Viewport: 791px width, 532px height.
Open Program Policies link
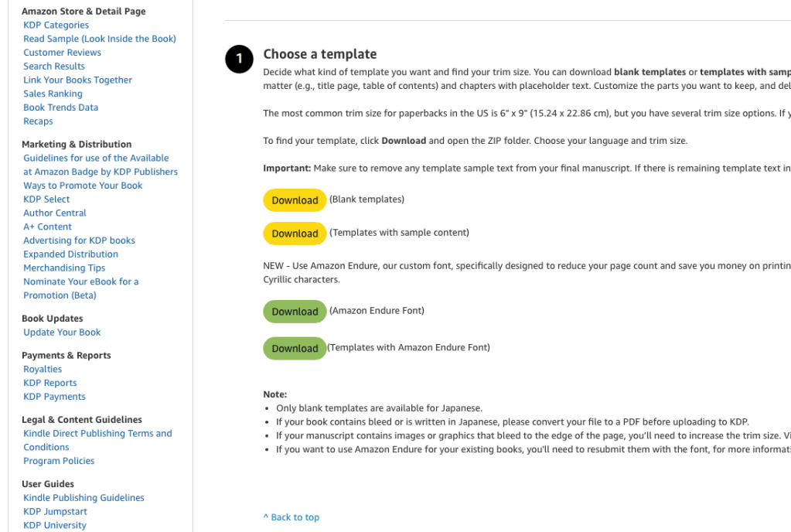[x=59, y=461]
